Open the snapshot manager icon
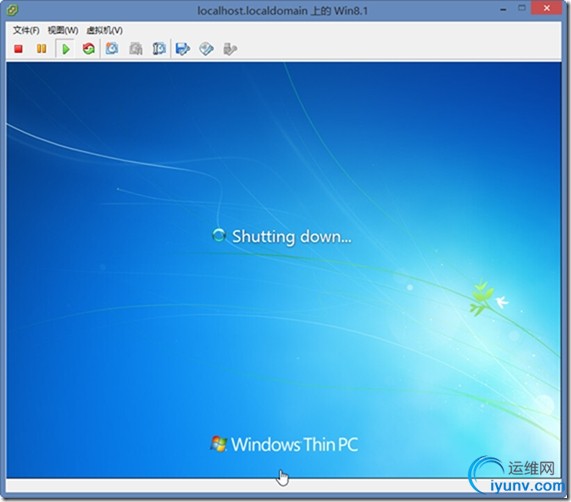Viewport: 571px width, 502px height. (x=159, y=49)
